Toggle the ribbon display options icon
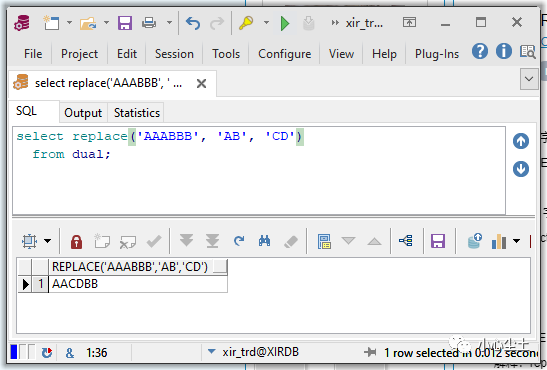The width and height of the screenshot is (547, 370). tap(409, 23)
